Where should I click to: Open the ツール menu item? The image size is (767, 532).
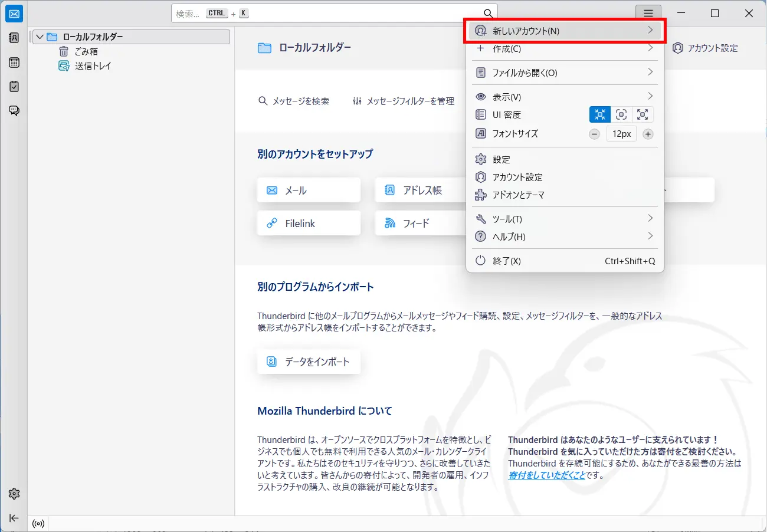(565, 219)
